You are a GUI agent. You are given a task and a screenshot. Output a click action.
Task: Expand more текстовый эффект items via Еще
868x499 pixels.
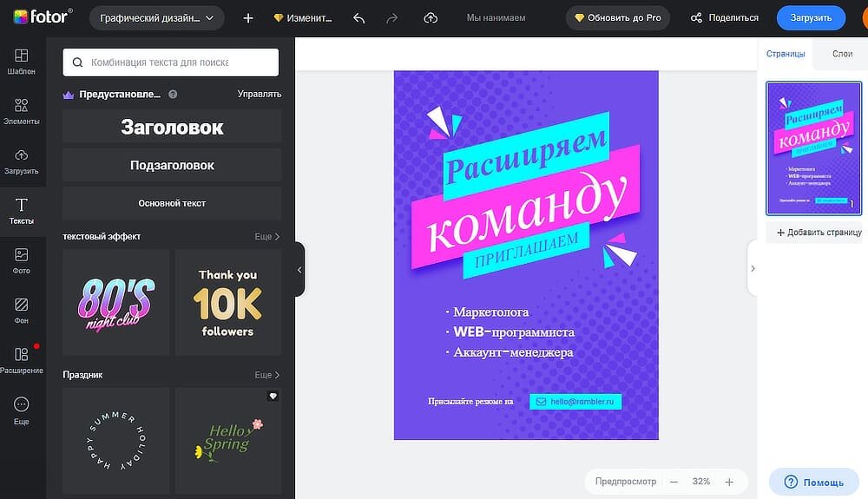tap(266, 236)
